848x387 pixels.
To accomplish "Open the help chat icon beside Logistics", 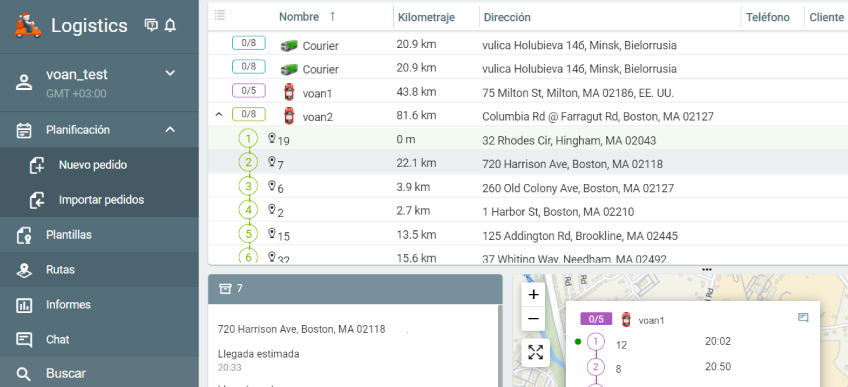I will [x=151, y=25].
